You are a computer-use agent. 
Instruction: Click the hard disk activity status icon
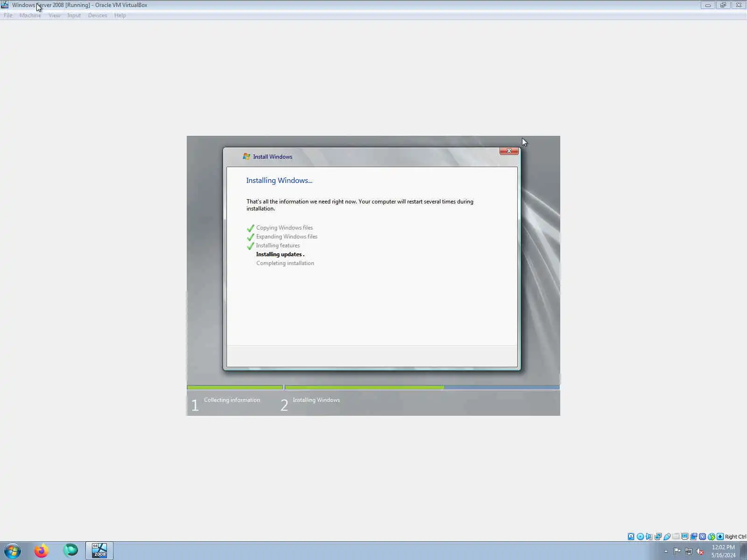tap(631, 537)
